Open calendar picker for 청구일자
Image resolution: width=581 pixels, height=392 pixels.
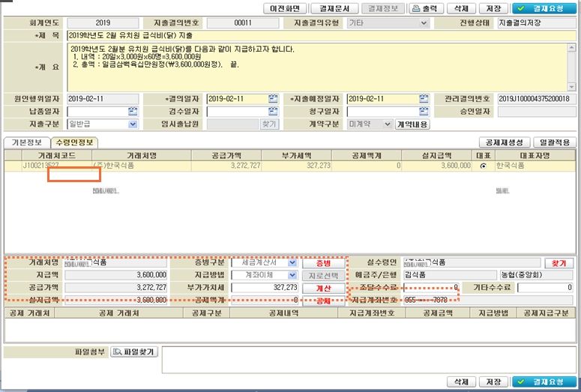coord(424,112)
